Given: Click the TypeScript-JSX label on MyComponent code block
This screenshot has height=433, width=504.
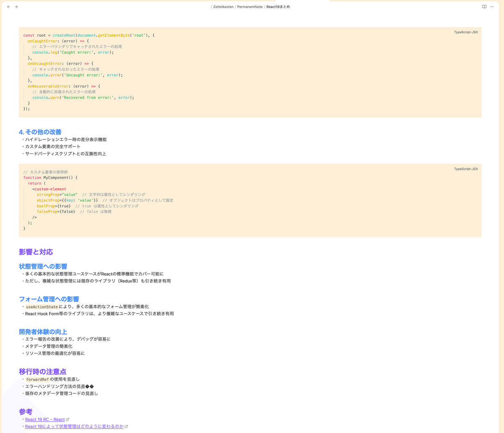Looking at the screenshot, I should [466, 169].
